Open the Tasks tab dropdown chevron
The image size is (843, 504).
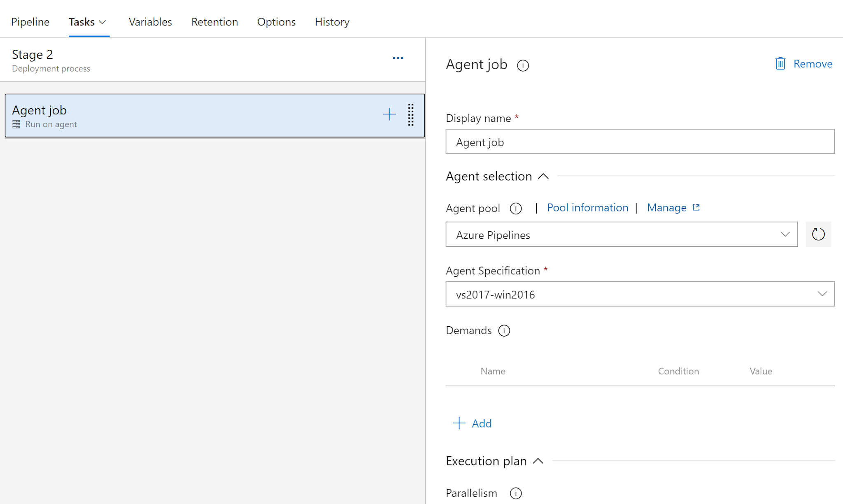pos(103,22)
